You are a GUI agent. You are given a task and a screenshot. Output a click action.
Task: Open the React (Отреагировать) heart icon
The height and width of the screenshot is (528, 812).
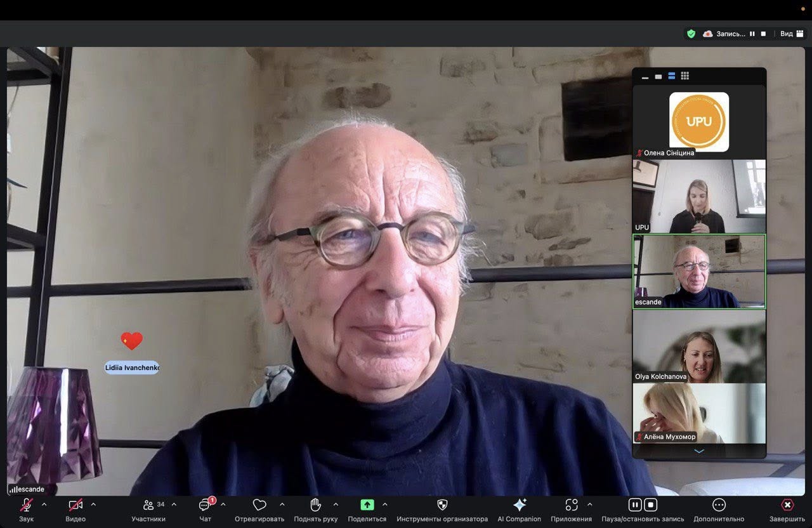point(259,505)
